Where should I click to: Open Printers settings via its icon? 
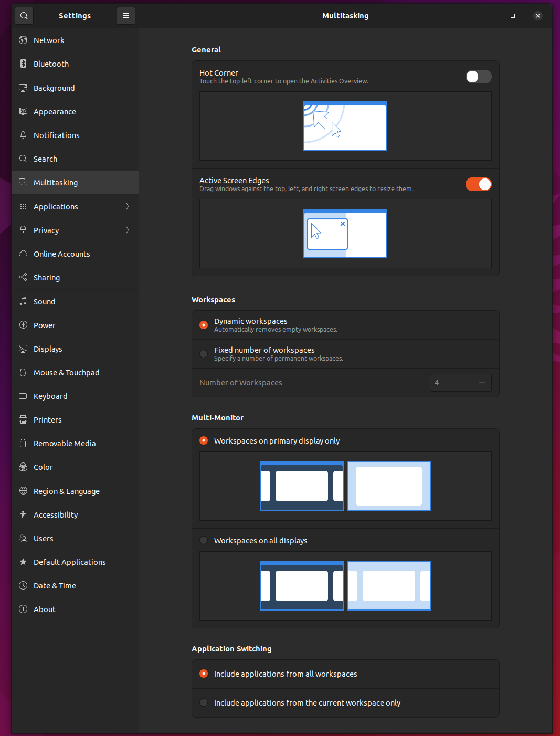[23, 419]
